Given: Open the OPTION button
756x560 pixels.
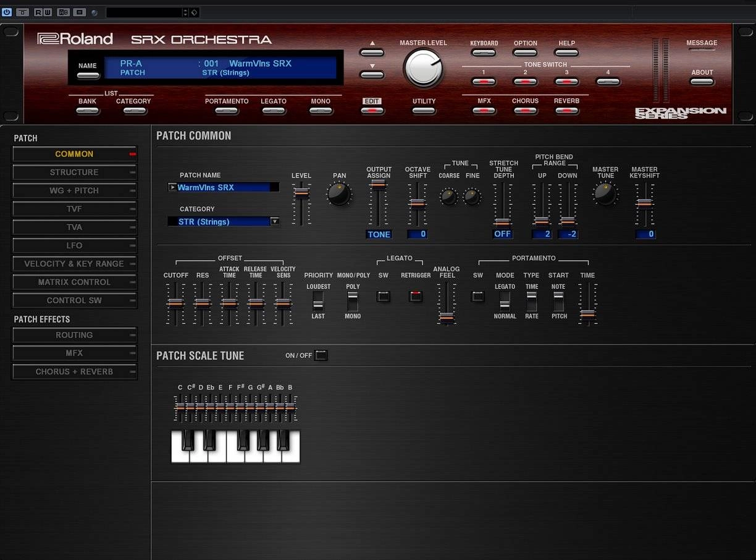Looking at the screenshot, I should pos(525,53).
